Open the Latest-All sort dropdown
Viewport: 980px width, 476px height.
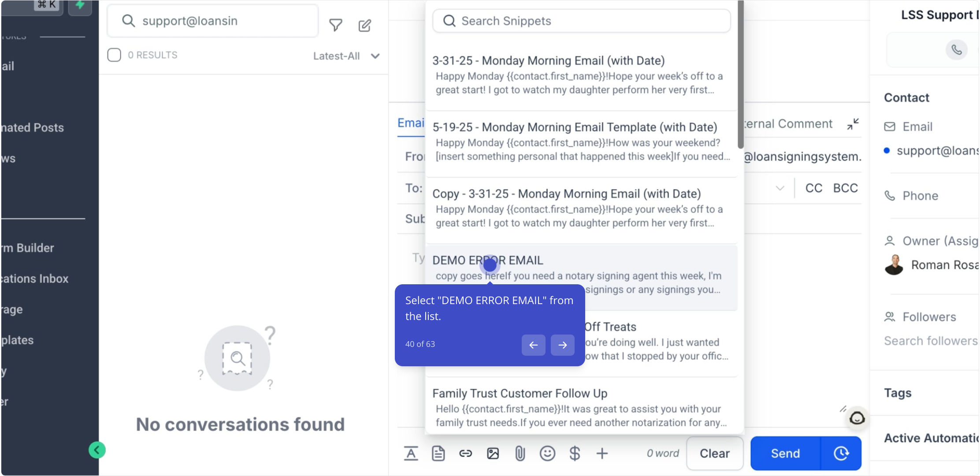[346, 56]
